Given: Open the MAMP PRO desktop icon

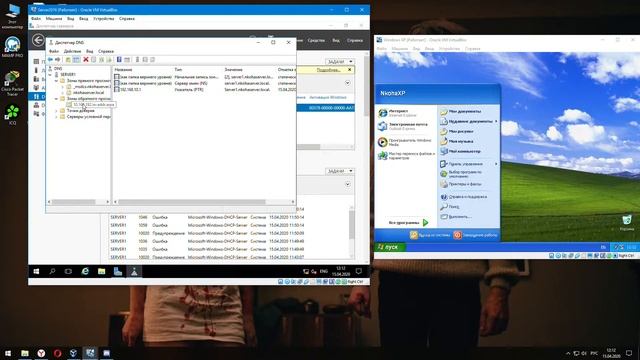Looking at the screenshot, I should (13, 47).
